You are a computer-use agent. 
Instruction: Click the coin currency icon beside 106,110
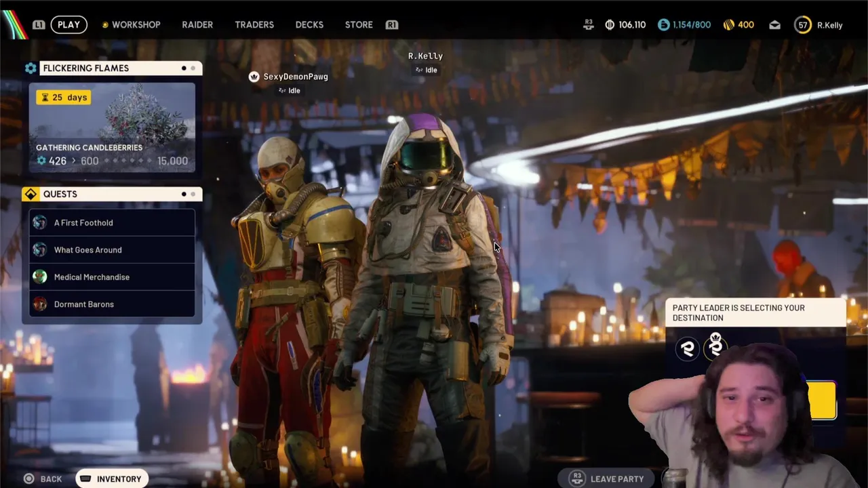[x=610, y=24]
